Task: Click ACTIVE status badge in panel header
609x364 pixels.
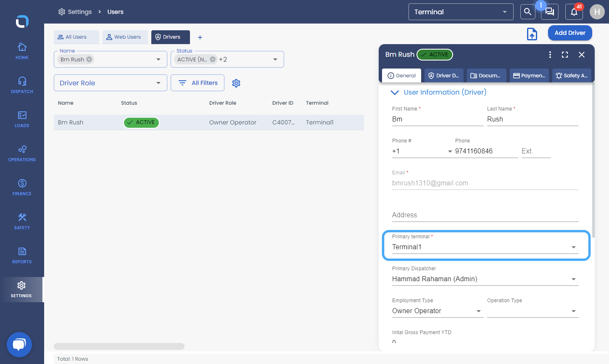Action: coord(435,55)
